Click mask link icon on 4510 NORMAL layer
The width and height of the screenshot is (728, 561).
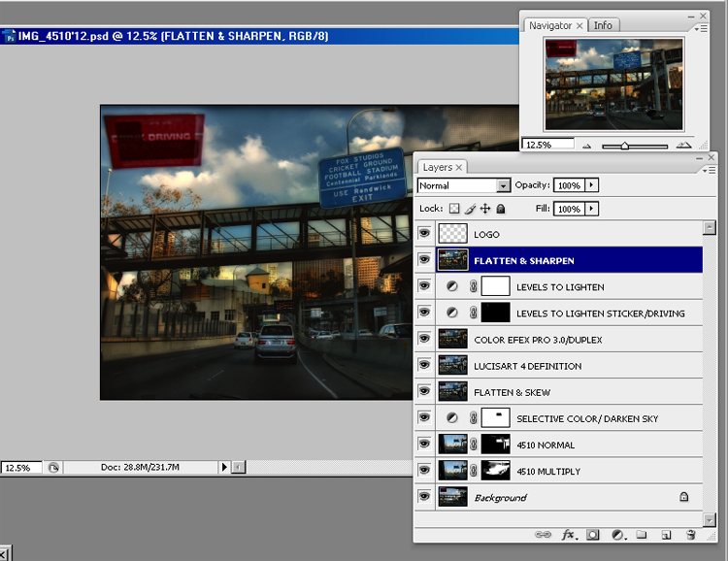point(474,445)
